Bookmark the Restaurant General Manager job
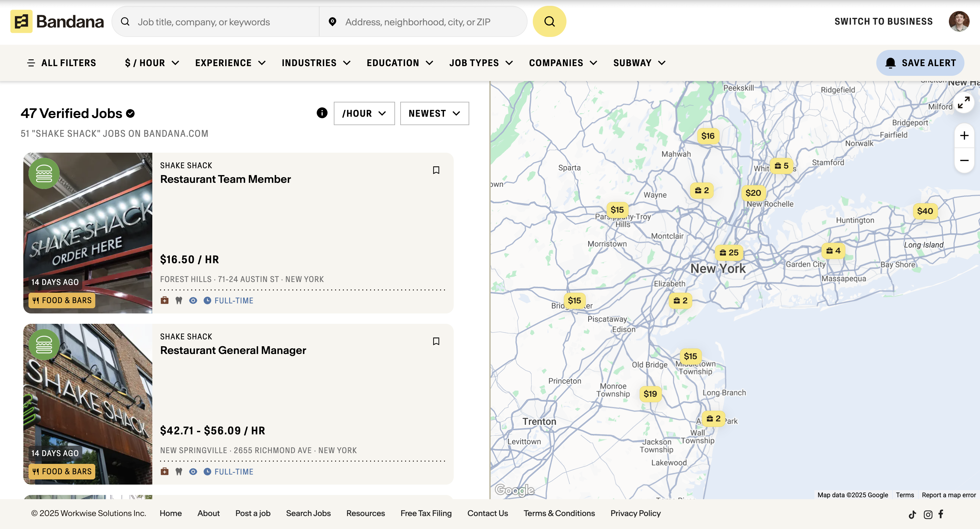Image resolution: width=980 pixels, height=529 pixels. point(436,341)
